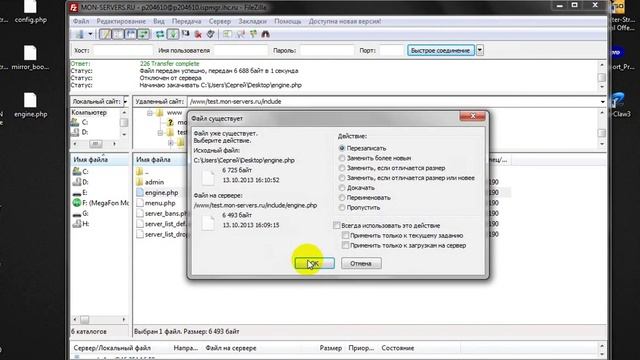The width and height of the screenshot is (640, 360).
Task: Click the Быстрое соединение button
Action: pyautogui.click(x=440, y=50)
